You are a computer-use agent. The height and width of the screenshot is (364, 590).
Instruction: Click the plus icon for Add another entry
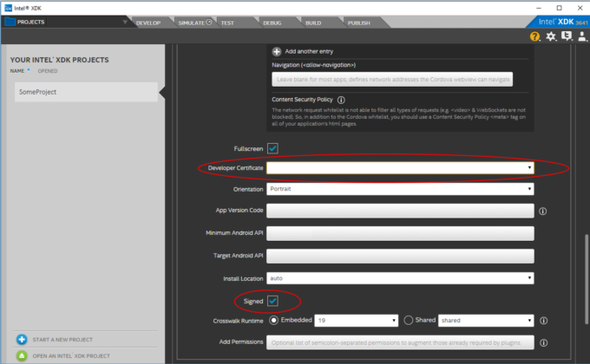(x=277, y=51)
